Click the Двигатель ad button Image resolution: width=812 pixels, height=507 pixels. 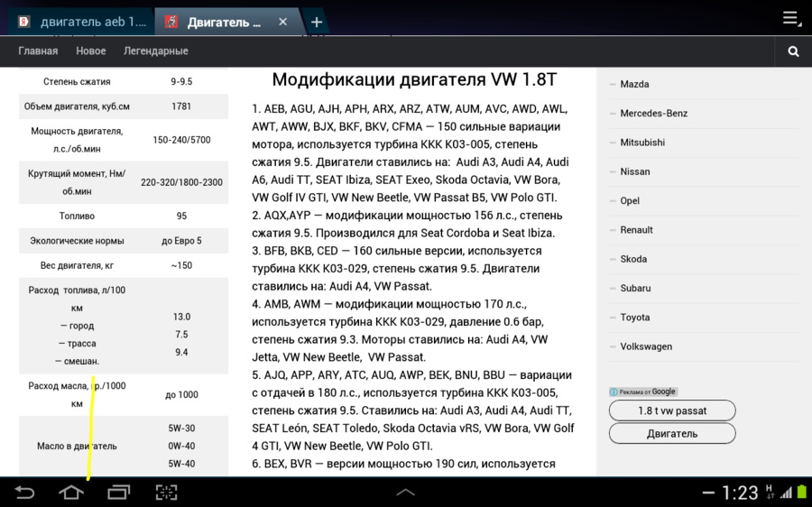(x=672, y=433)
